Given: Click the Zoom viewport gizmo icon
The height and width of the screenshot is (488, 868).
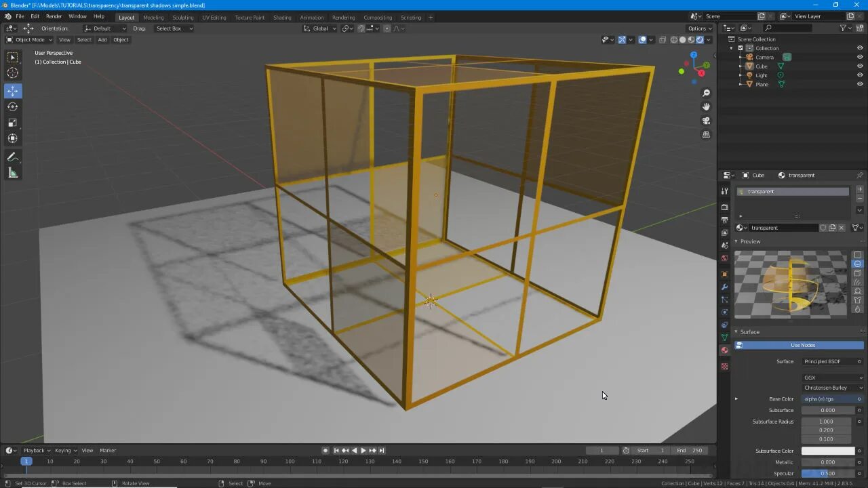Looking at the screenshot, I should pyautogui.click(x=706, y=93).
